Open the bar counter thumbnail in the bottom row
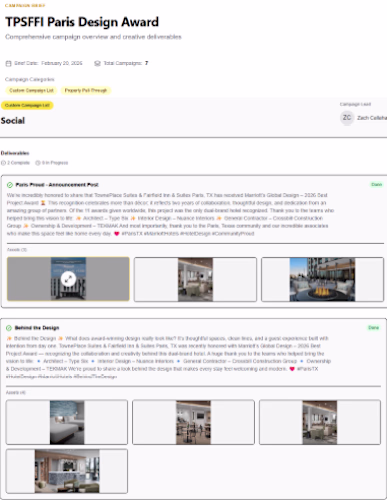 [67, 471]
